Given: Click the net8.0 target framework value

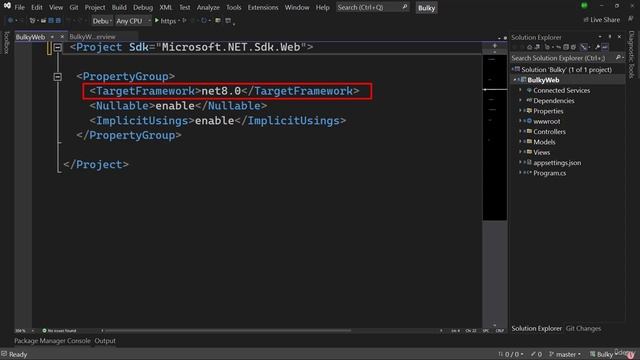Looking at the screenshot, I should pos(221,91).
